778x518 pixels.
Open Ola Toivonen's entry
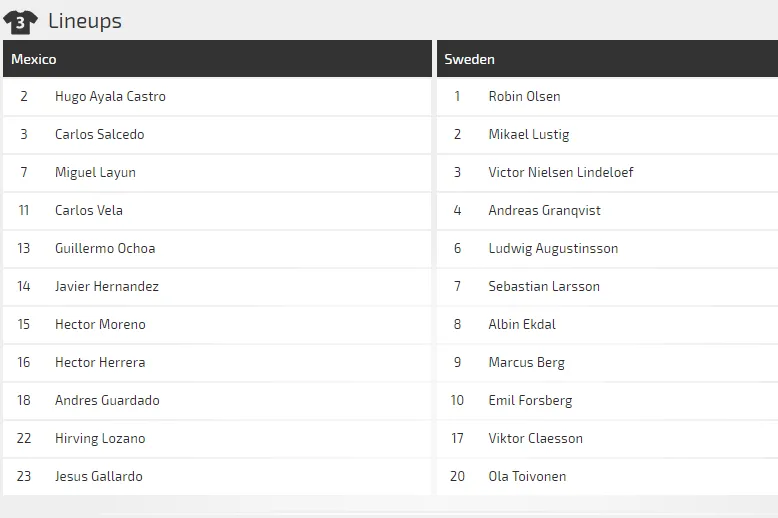[x=527, y=477]
